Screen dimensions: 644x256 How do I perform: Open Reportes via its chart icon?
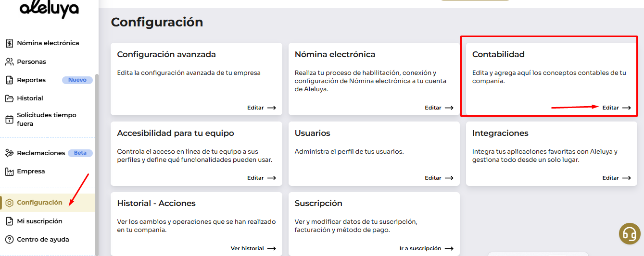point(9,80)
